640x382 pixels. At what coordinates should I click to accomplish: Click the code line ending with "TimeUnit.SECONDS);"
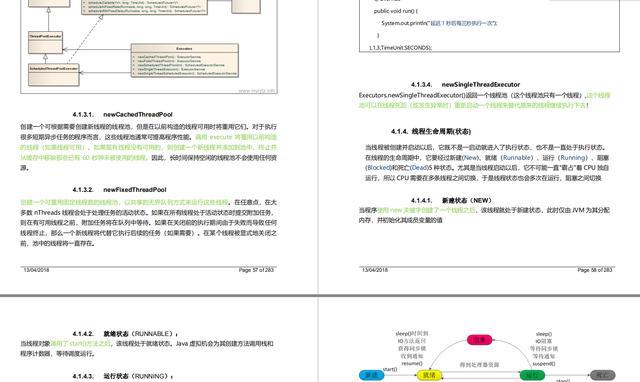pos(400,48)
